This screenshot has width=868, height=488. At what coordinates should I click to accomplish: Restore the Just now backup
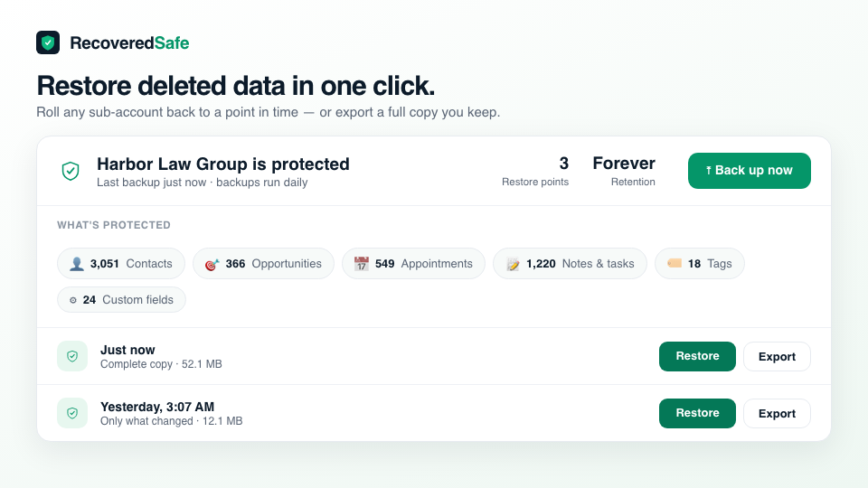(x=697, y=356)
